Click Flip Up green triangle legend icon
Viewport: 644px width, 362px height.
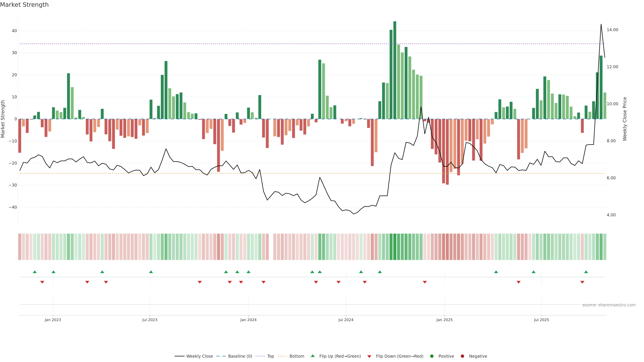pyautogui.click(x=312, y=356)
